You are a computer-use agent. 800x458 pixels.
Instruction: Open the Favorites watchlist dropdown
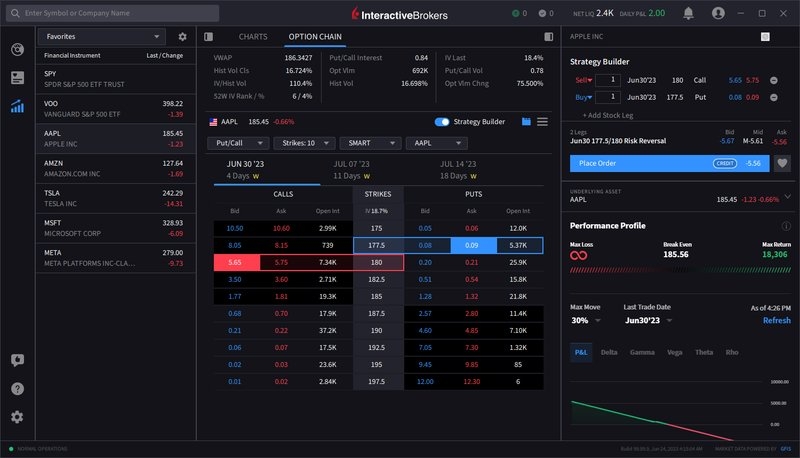(102, 37)
